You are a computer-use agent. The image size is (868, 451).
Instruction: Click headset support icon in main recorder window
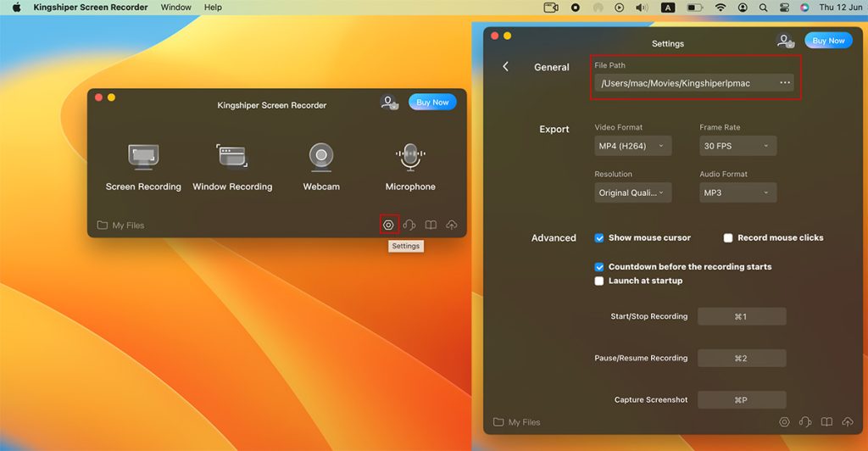click(x=409, y=225)
